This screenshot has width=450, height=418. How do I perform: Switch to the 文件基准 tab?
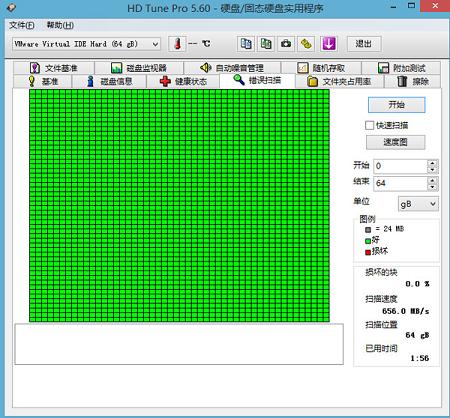click(x=54, y=68)
